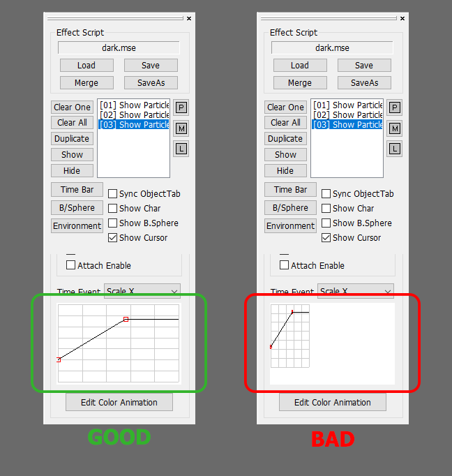Click SaveAs in the right panel
This screenshot has width=452, height=476.
pos(364,83)
